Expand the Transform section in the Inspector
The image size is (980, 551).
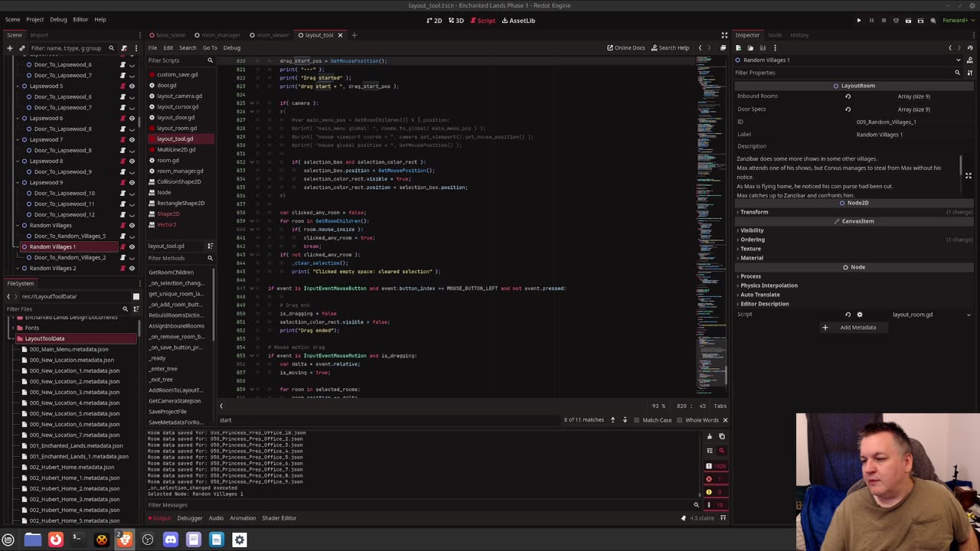(x=754, y=212)
